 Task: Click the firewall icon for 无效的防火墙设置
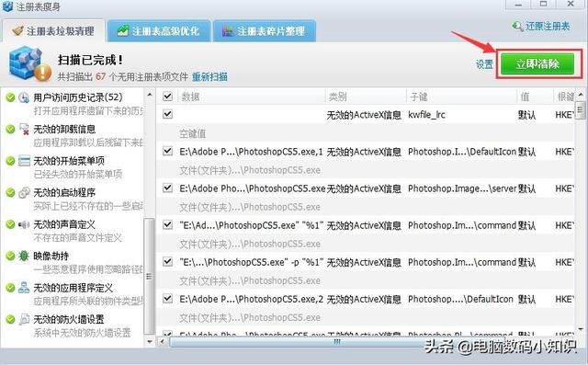(x=24, y=319)
